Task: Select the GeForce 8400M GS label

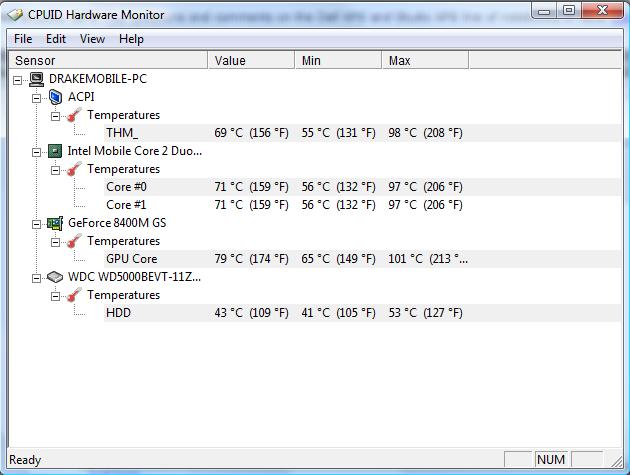Action: [x=117, y=223]
